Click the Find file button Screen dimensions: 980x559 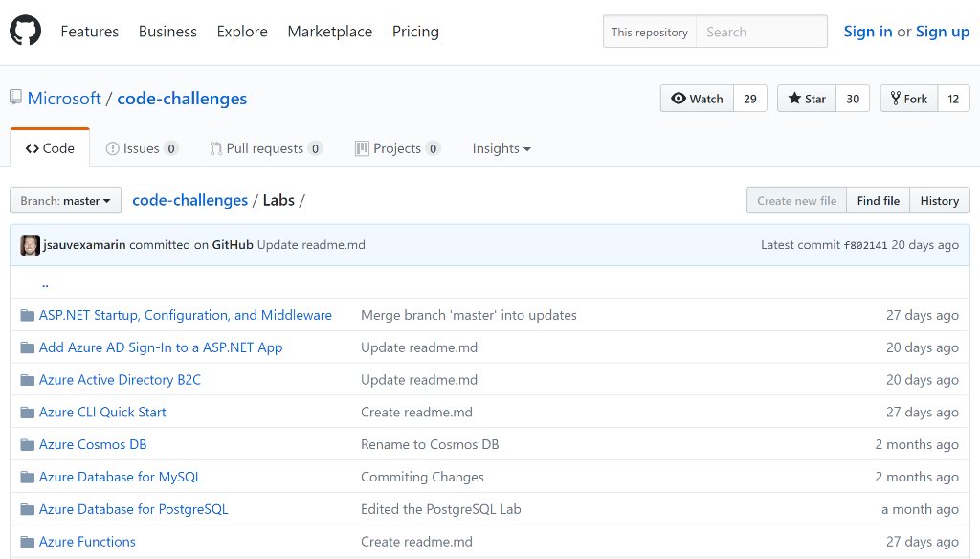pyautogui.click(x=879, y=201)
